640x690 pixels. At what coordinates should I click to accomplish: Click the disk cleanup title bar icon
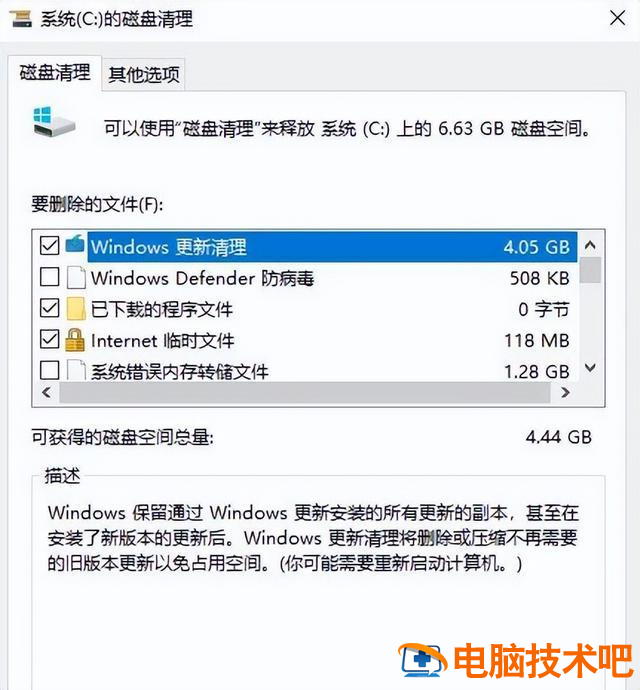pyautogui.click(x=20, y=19)
